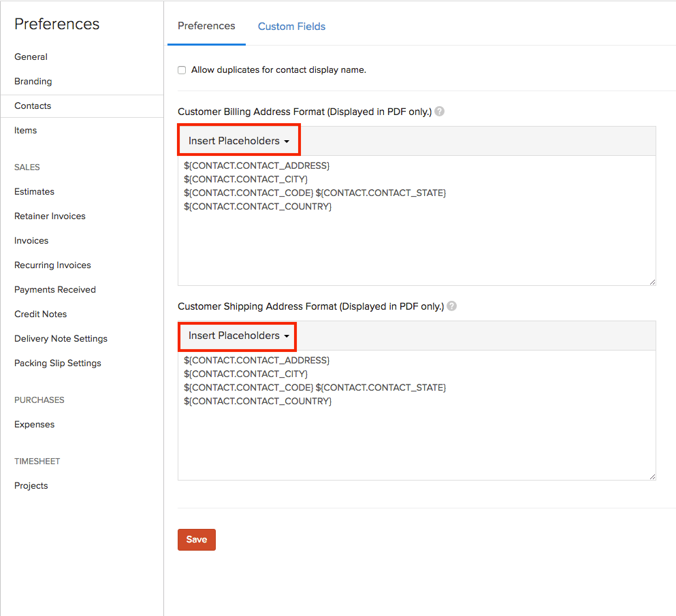Open General preferences in sidebar
Viewport: 676px width, 616px height.
pyautogui.click(x=31, y=57)
